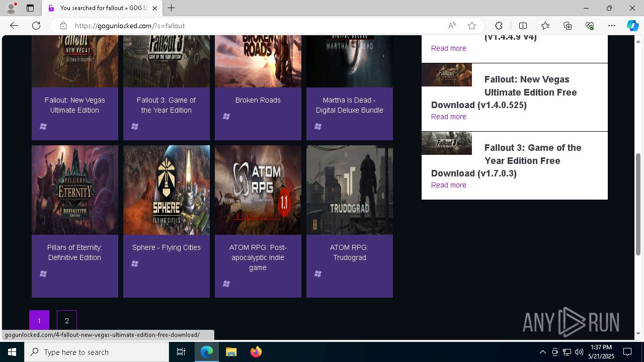Open Fallout 3: Game of the Year card title

(x=167, y=105)
